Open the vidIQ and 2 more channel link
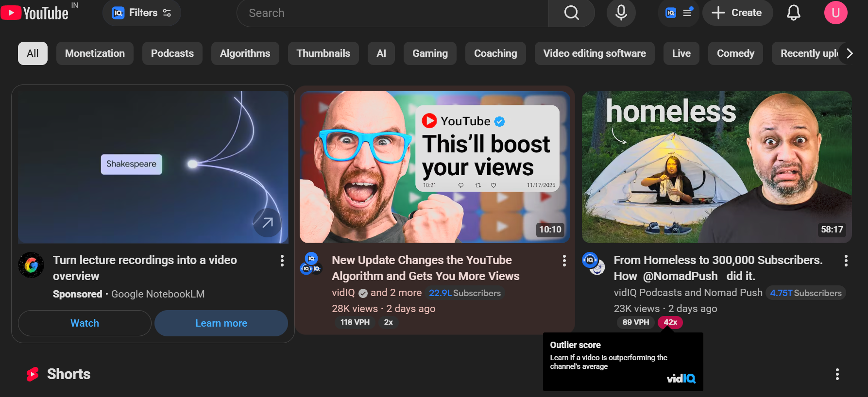 pyautogui.click(x=376, y=293)
